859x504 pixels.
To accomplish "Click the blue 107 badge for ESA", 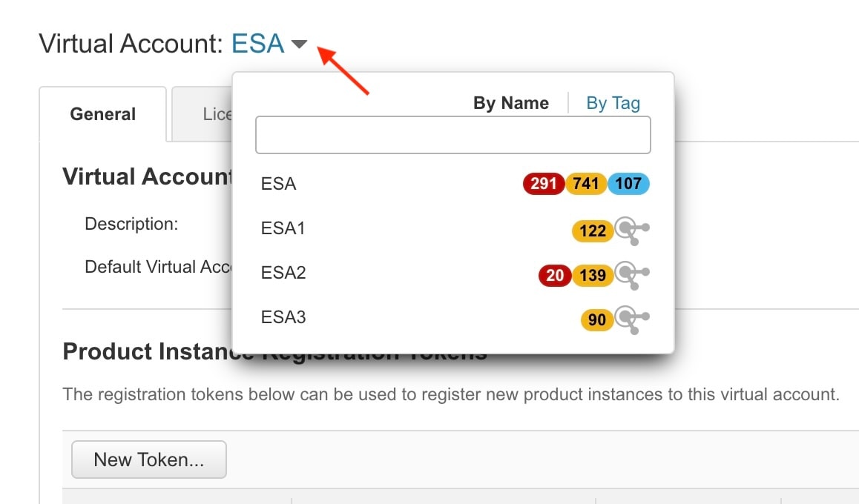I will [x=628, y=183].
